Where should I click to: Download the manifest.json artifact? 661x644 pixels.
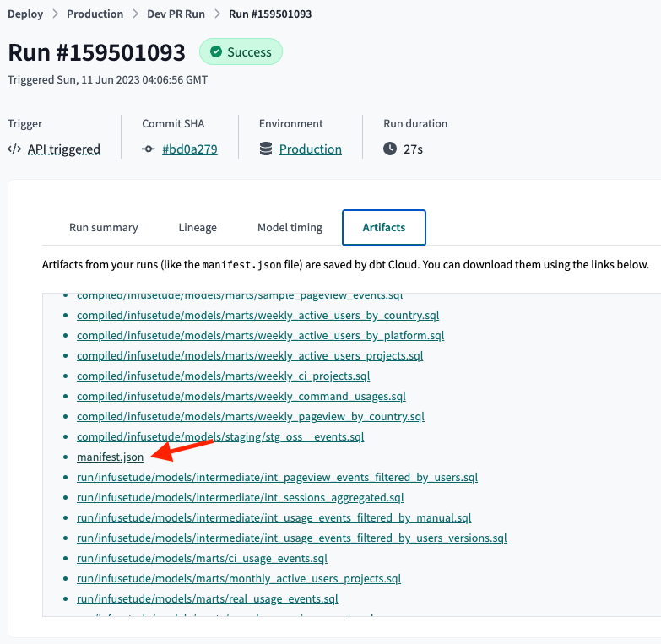[x=110, y=457]
